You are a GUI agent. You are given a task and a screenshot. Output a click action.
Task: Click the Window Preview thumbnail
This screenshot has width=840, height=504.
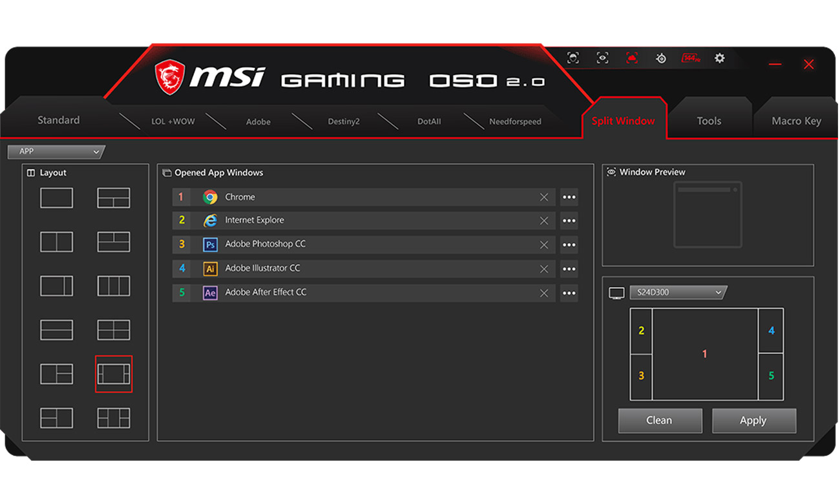point(708,215)
